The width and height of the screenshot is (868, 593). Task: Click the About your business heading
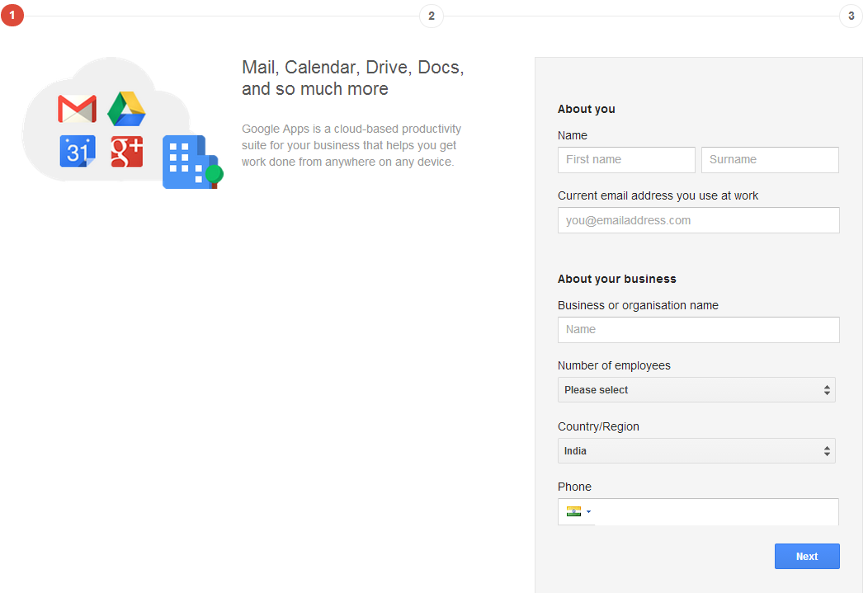616,278
